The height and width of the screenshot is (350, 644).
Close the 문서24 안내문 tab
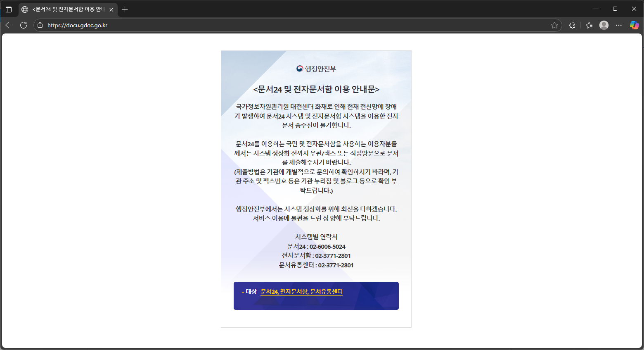point(111,10)
